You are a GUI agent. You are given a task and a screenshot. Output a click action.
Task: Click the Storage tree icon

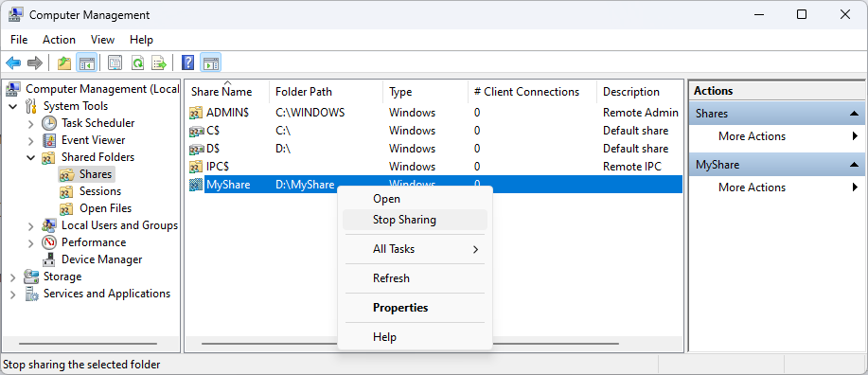pyautogui.click(x=31, y=277)
